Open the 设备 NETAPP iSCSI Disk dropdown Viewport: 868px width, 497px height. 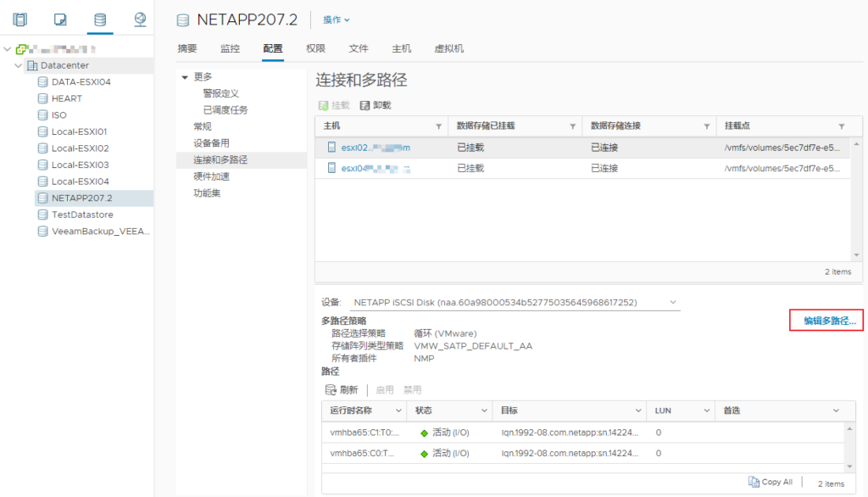(673, 302)
